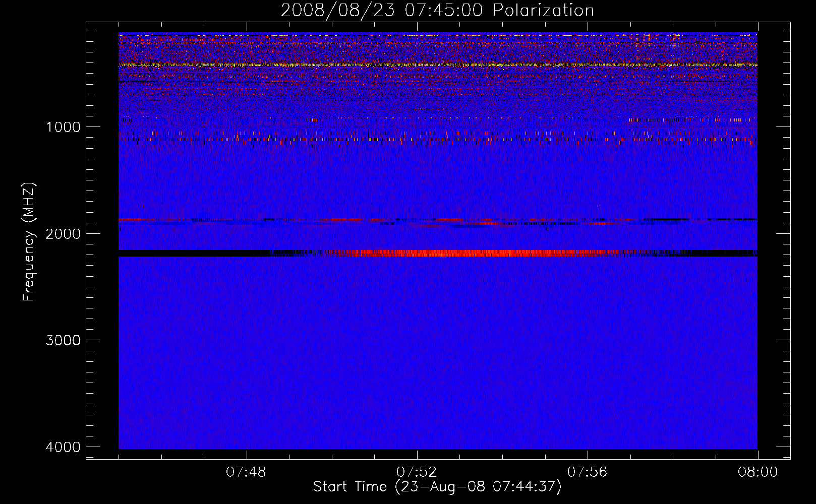This screenshot has height=504, width=816.
Task: Click the 1000 frequency tick label
Action: (63, 127)
